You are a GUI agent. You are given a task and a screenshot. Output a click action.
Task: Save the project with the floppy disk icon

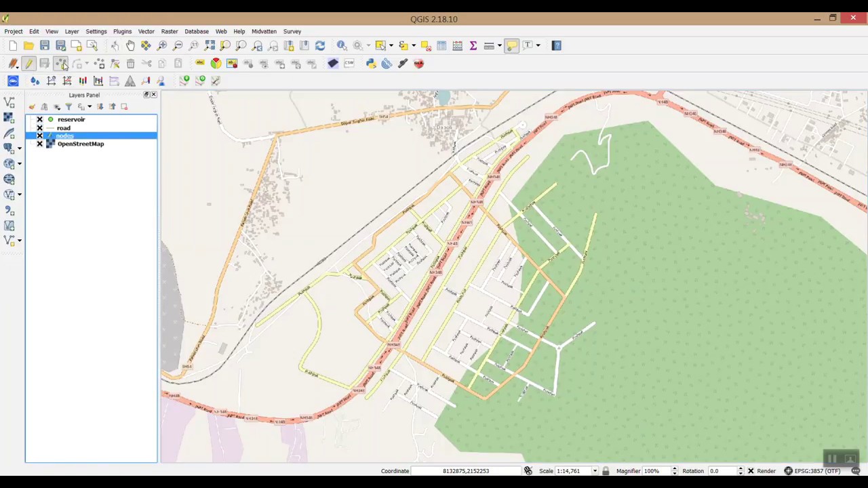pos(45,45)
